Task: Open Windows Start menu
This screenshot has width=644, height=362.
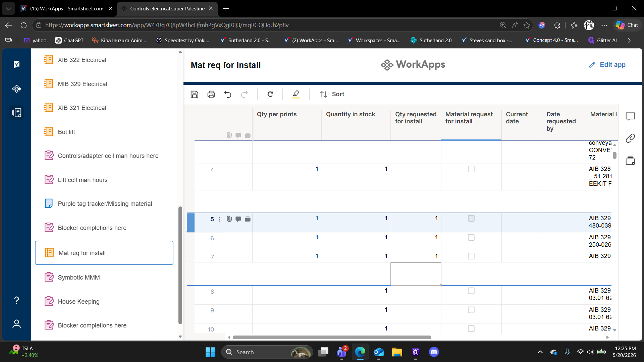Action: [x=210, y=352]
